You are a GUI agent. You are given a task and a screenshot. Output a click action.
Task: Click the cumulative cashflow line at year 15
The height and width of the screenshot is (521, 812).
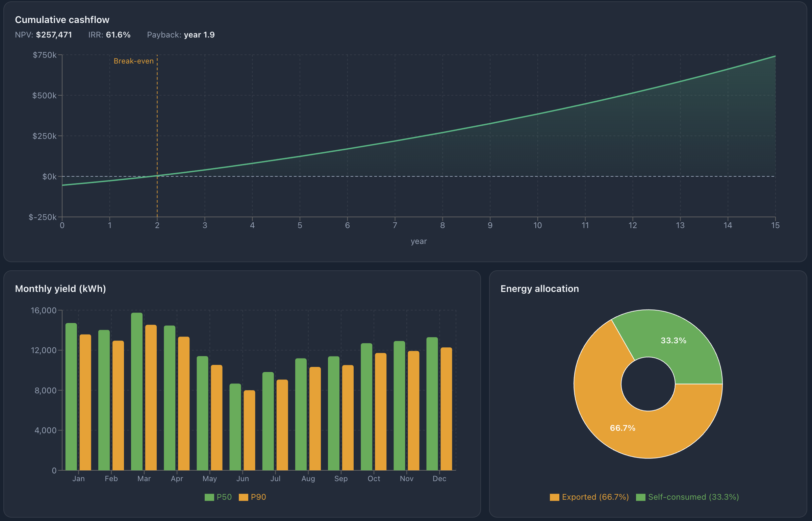click(x=775, y=57)
